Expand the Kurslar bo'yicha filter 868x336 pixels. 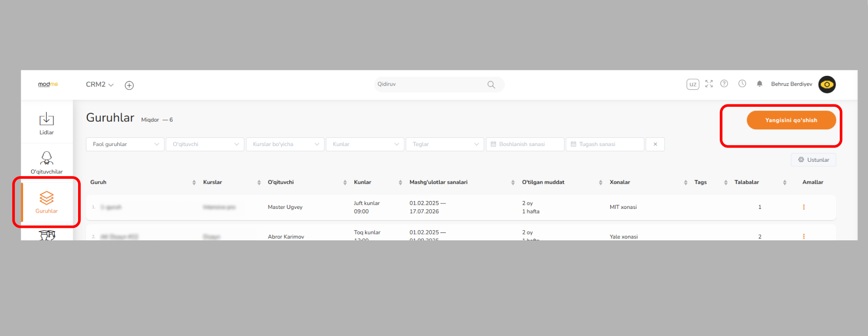(285, 144)
